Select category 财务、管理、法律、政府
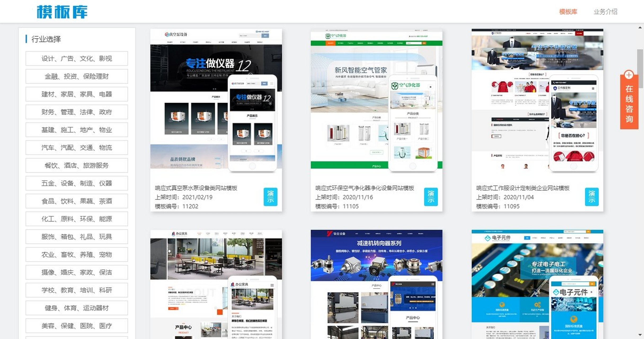 [x=77, y=112]
